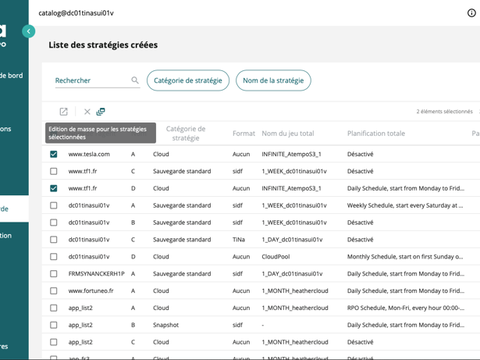
Task: Check the www.tf1.fr strategy C checkbox
Action: click(x=53, y=171)
